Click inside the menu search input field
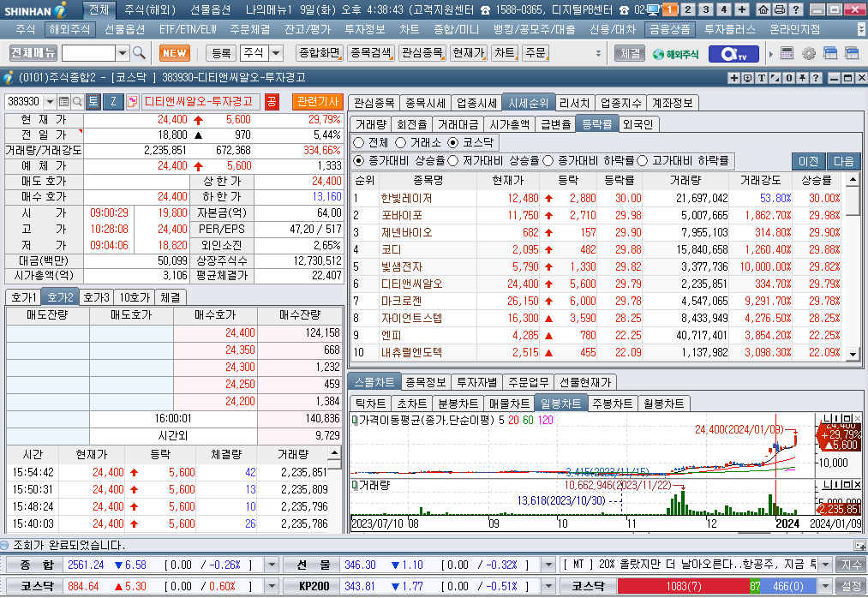The image size is (868, 598). click(88, 53)
